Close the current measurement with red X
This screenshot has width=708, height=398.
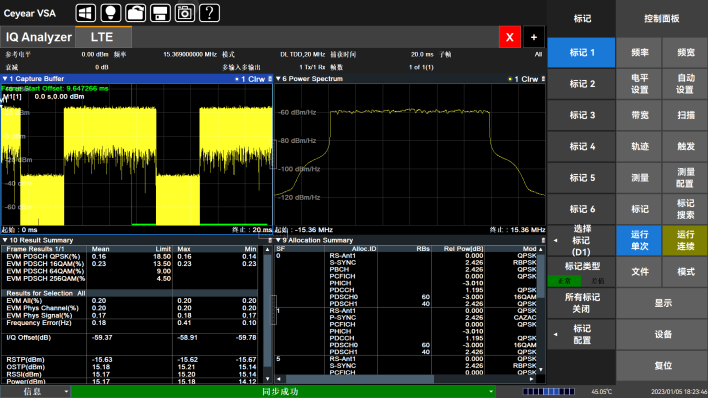point(510,37)
